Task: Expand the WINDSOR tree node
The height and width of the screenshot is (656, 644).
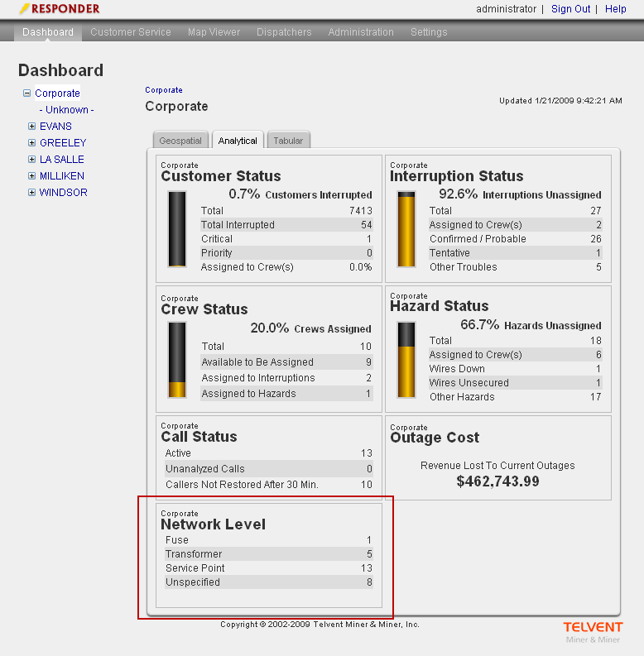Action: pos(32,193)
